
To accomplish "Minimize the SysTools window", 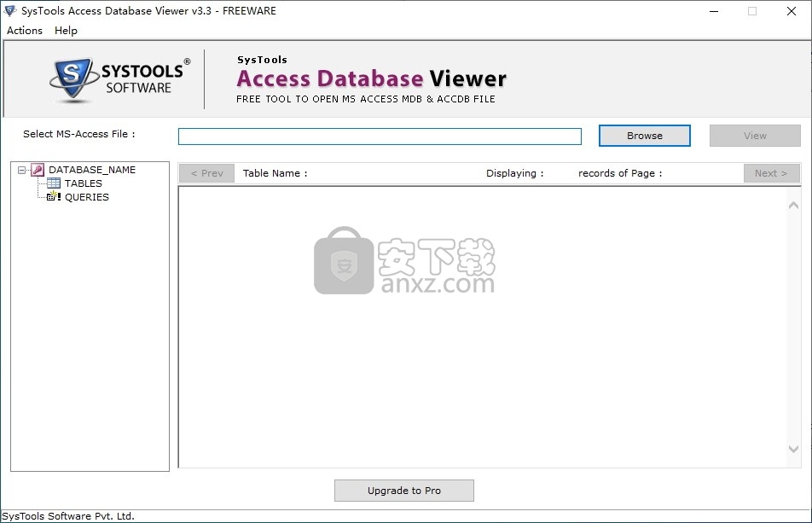I will click(714, 11).
